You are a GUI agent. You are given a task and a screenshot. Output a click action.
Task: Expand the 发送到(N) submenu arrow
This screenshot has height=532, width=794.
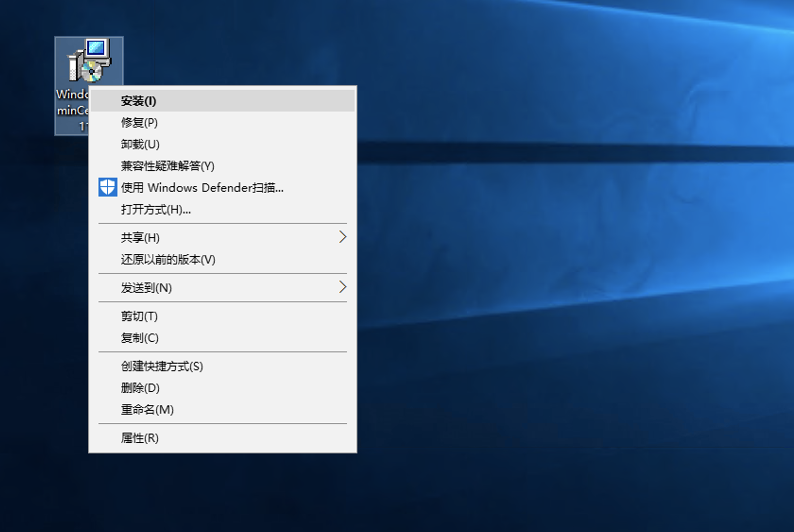(x=343, y=287)
